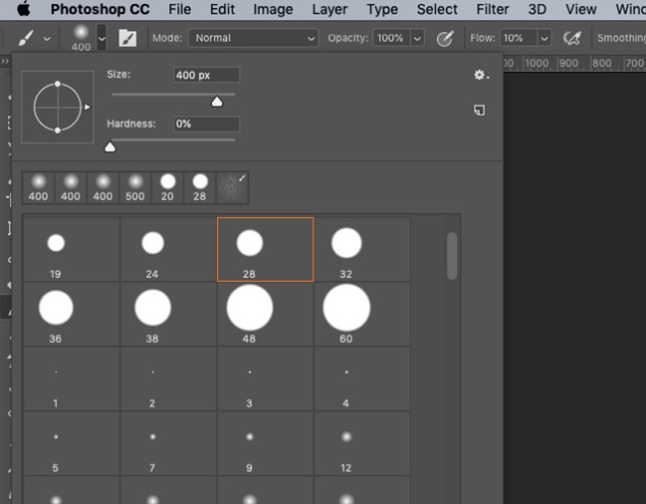The width and height of the screenshot is (646, 504).
Task: Click the brush list scrollbar thumb
Action: pos(452,256)
